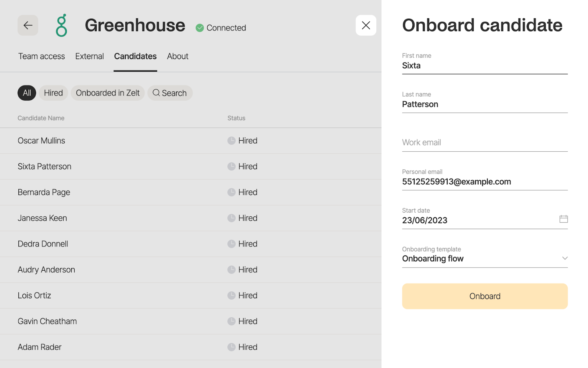Click the Onboarding flow template value

[x=433, y=259]
